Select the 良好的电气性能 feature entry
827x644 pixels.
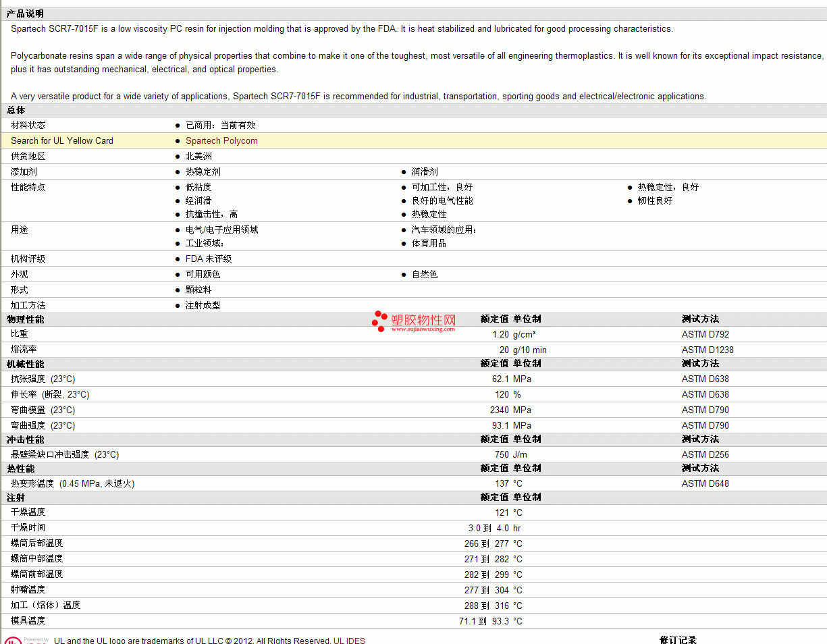[442, 200]
